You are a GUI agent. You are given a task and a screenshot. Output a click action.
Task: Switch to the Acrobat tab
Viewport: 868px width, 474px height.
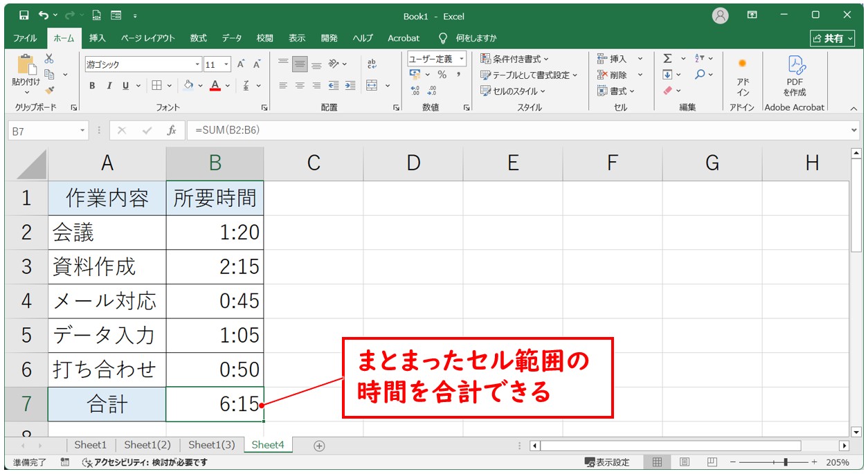[x=404, y=38]
